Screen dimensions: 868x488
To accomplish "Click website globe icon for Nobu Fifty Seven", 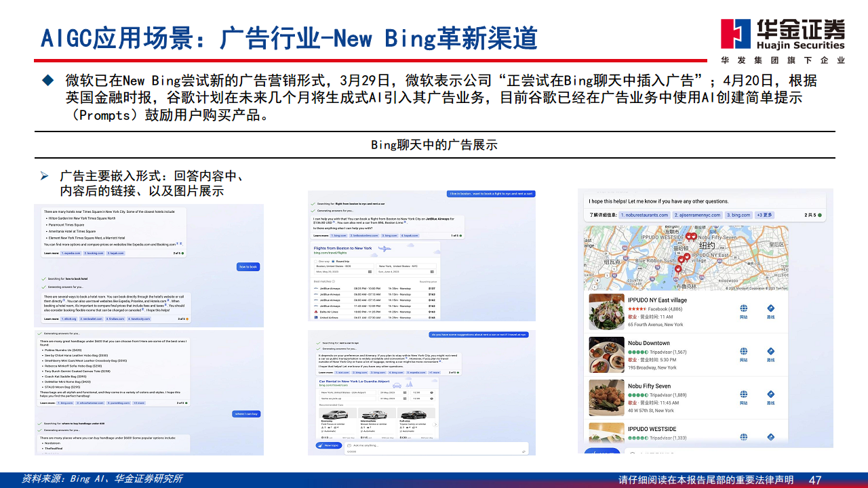I will point(743,394).
